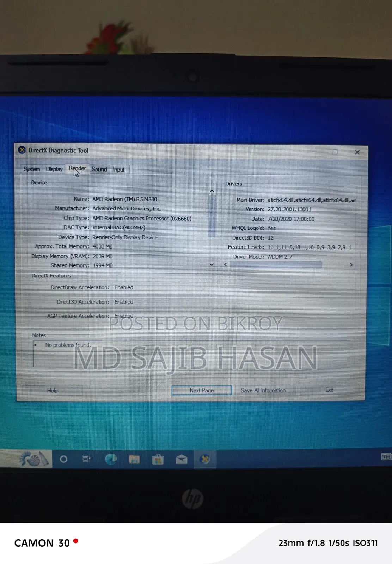
Task: Exit the DirectX Diagnostic Tool
Action: [329, 390]
